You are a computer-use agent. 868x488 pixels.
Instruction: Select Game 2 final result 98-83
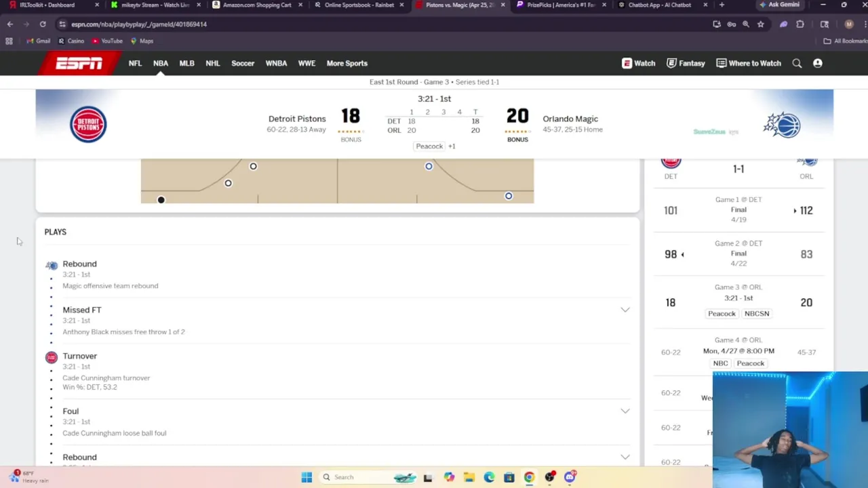pos(738,254)
